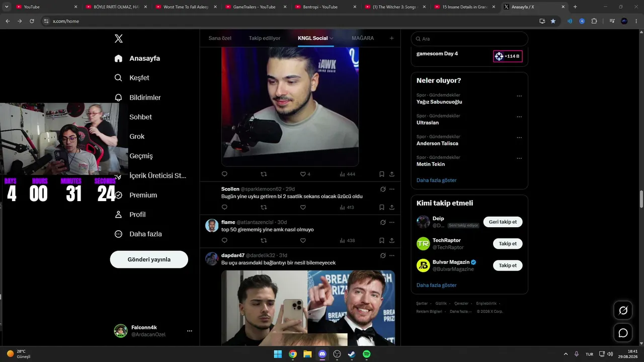Open more options for Anderson Talisca trend

click(519, 137)
